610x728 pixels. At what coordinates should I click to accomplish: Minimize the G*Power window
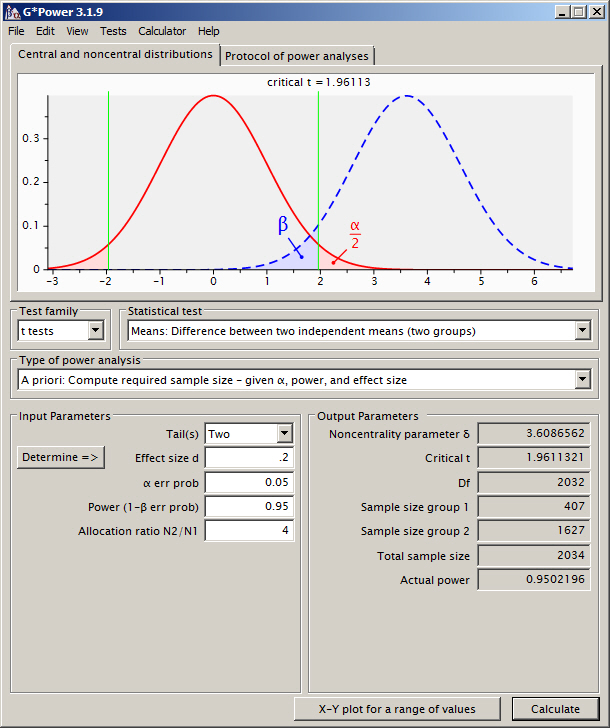(563, 12)
